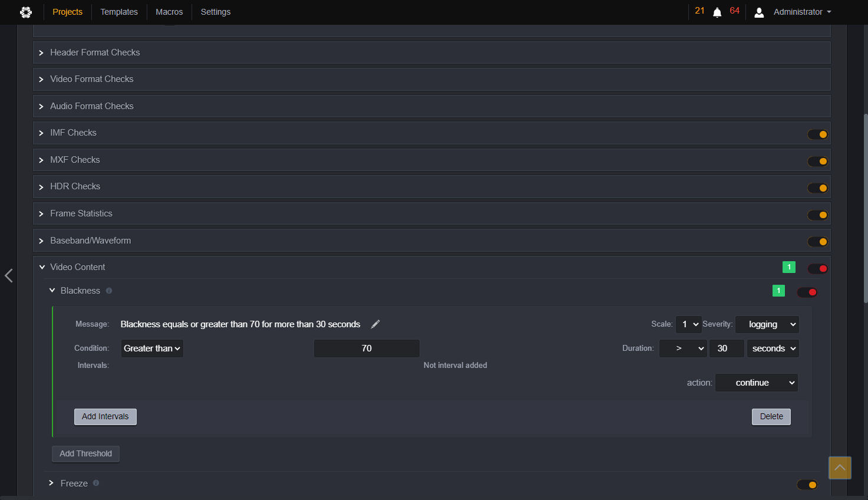Open the 'seconds' unit dropdown
Image resolution: width=868 pixels, height=500 pixels.
[x=773, y=348]
